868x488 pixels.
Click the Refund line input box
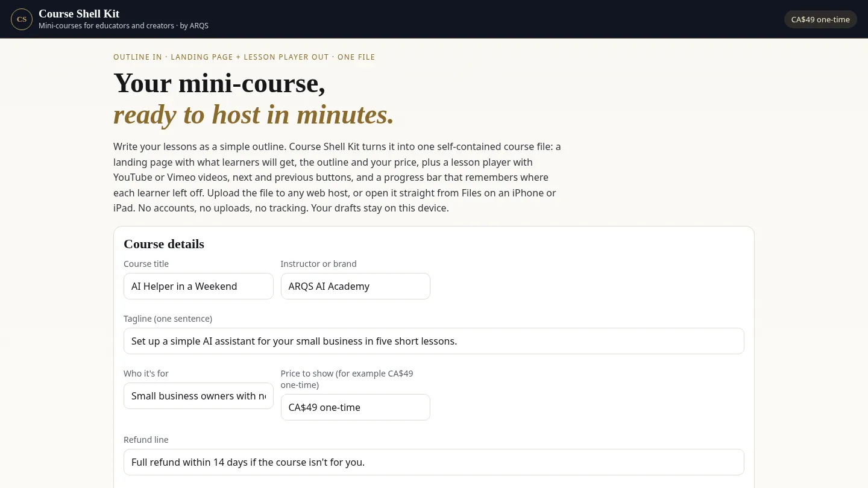434,462
